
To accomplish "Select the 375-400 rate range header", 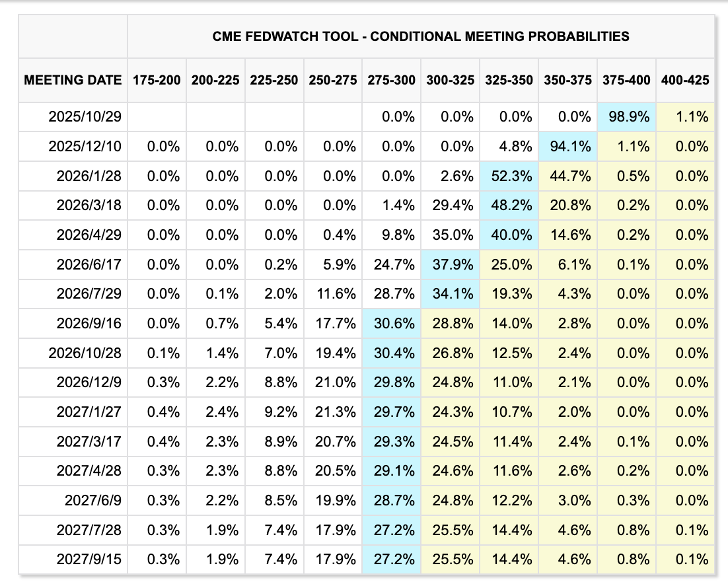I will point(626,80).
